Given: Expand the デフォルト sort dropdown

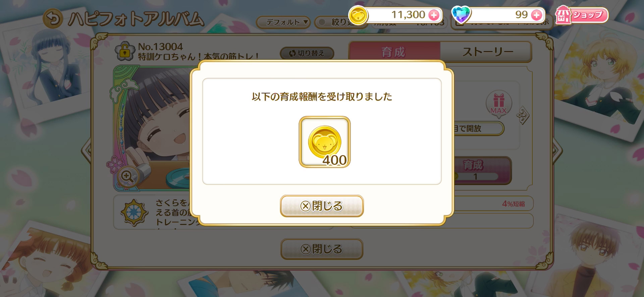Looking at the screenshot, I should 283,22.
